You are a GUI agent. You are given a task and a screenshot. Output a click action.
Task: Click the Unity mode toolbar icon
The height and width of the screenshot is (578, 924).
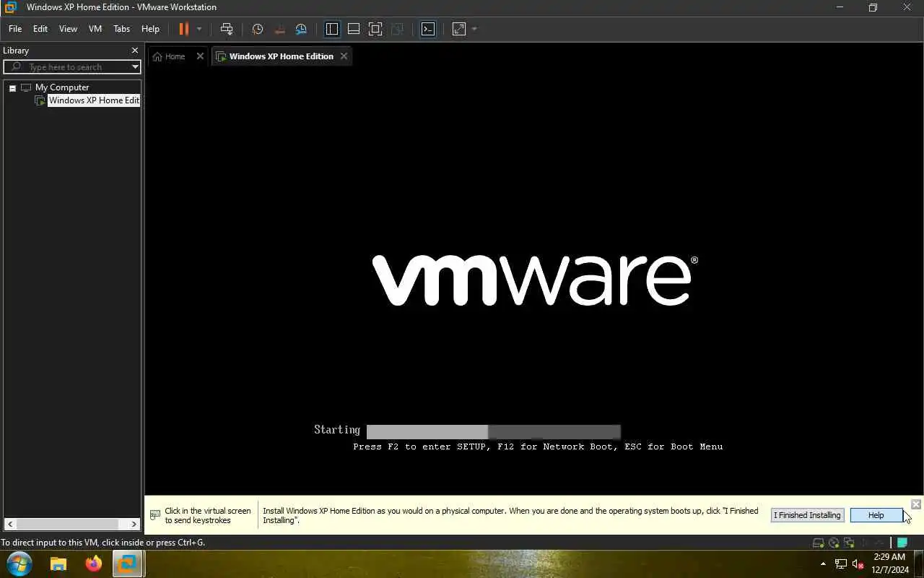tap(397, 29)
